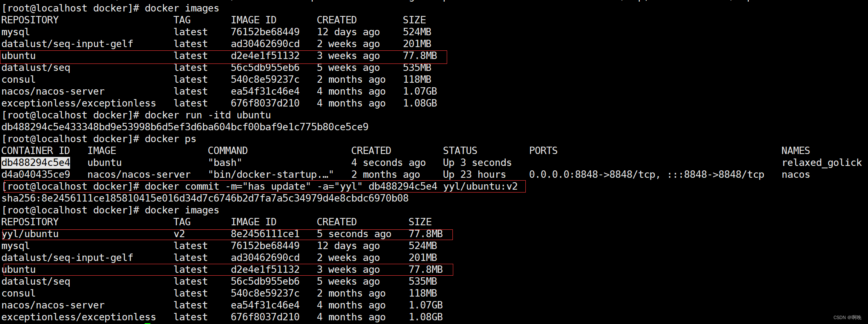The width and height of the screenshot is (868, 324).
Task: Click nacos/nacos-server in docker ps IMAGE column
Action: coord(139,174)
